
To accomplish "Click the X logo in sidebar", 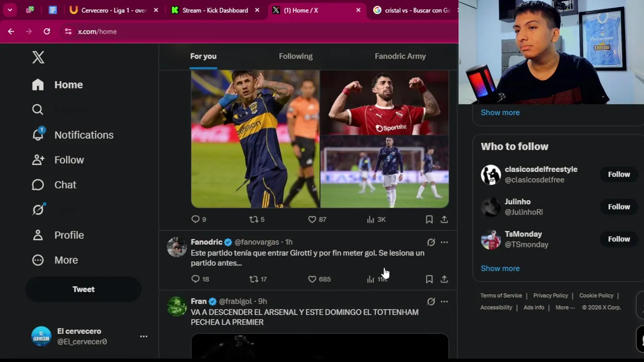I will [x=38, y=57].
